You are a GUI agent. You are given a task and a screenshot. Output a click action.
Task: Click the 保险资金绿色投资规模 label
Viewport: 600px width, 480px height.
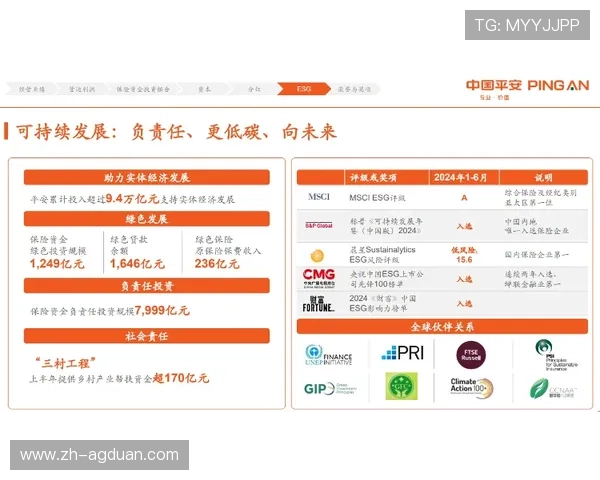58,245
